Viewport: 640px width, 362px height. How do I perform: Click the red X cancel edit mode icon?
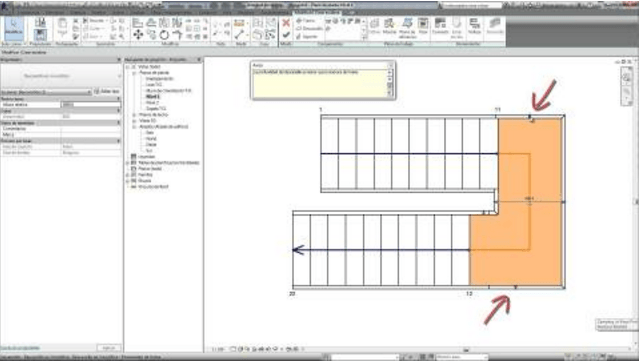(x=286, y=23)
